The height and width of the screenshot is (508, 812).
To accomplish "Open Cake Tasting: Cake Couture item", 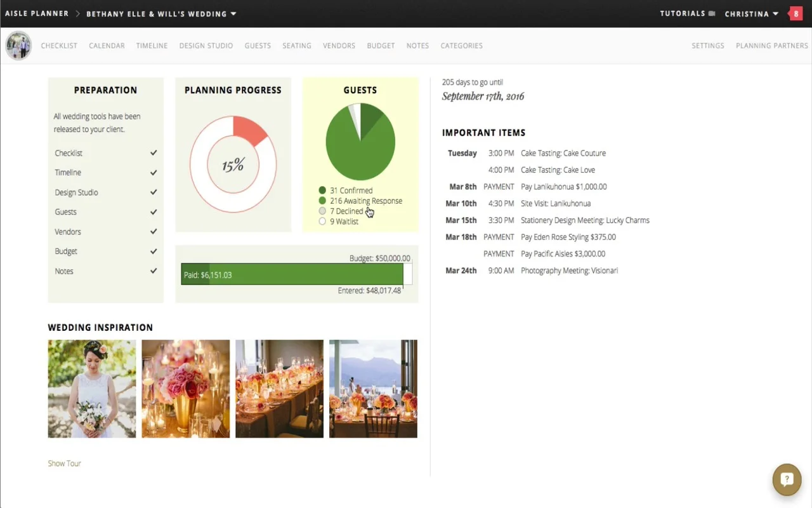I will click(x=563, y=153).
